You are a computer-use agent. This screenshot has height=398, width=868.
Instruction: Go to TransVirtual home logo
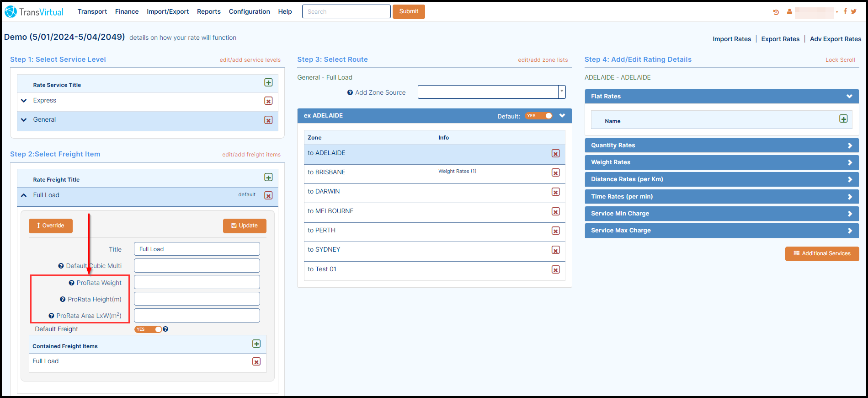(34, 12)
